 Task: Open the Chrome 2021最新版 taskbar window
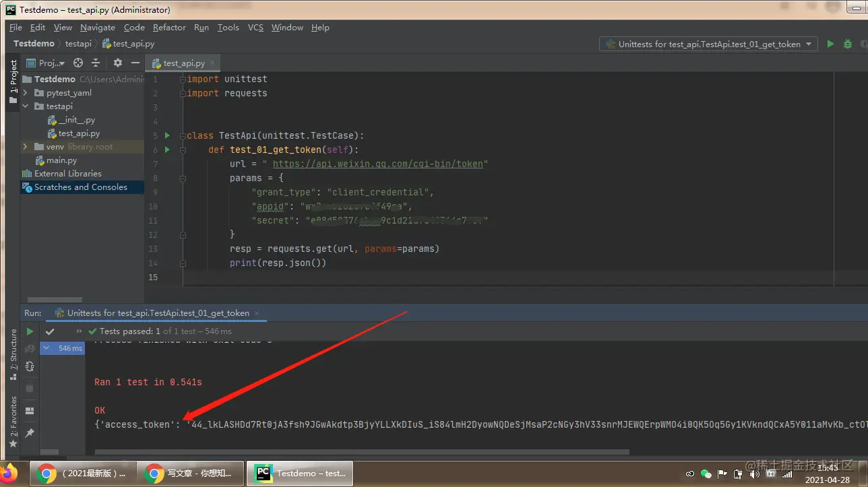point(83,474)
